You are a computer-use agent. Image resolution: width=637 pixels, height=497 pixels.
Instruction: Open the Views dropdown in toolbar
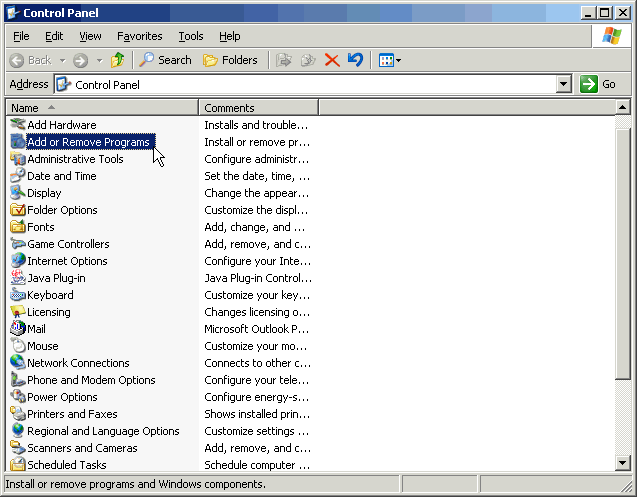(x=389, y=60)
